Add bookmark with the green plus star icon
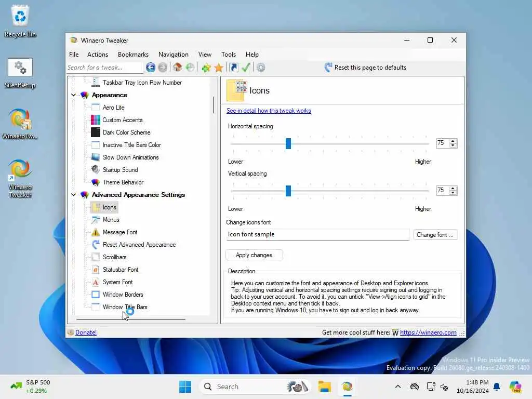532x399 pixels. click(x=206, y=68)
